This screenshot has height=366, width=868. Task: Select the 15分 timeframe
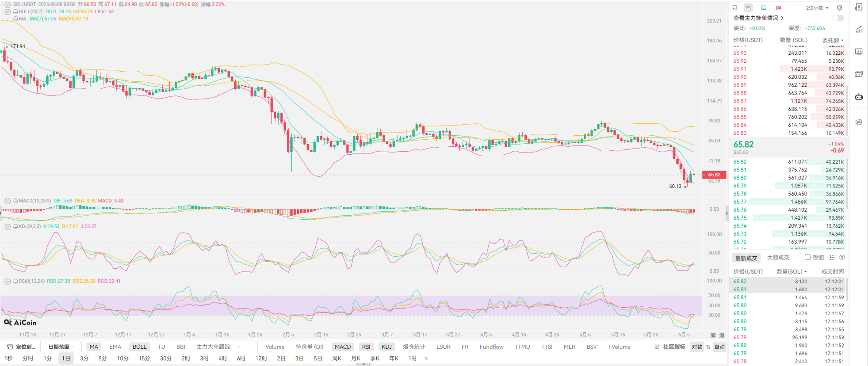(144, 358)
